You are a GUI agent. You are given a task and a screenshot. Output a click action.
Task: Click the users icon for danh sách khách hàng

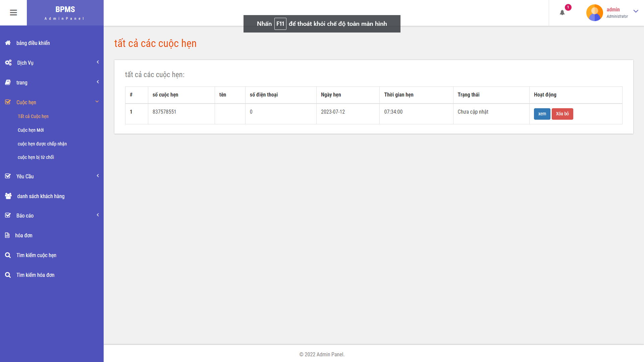tap(8, 196)
